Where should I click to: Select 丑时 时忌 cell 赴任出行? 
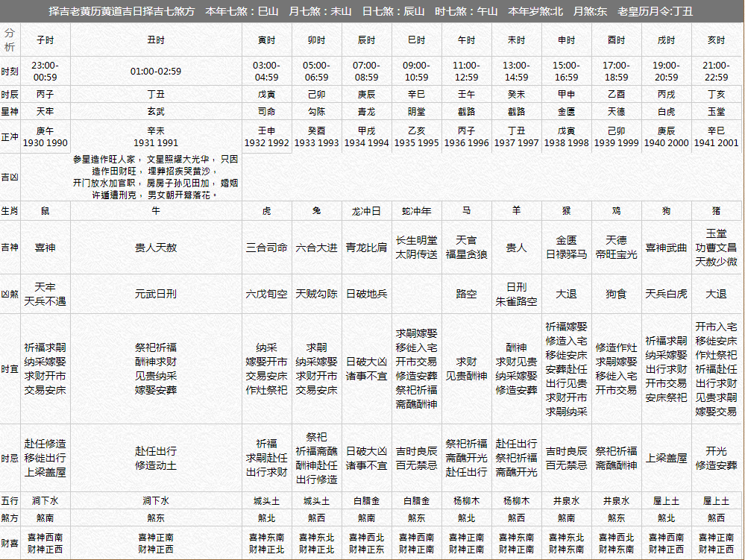click(x=156, y=459)
